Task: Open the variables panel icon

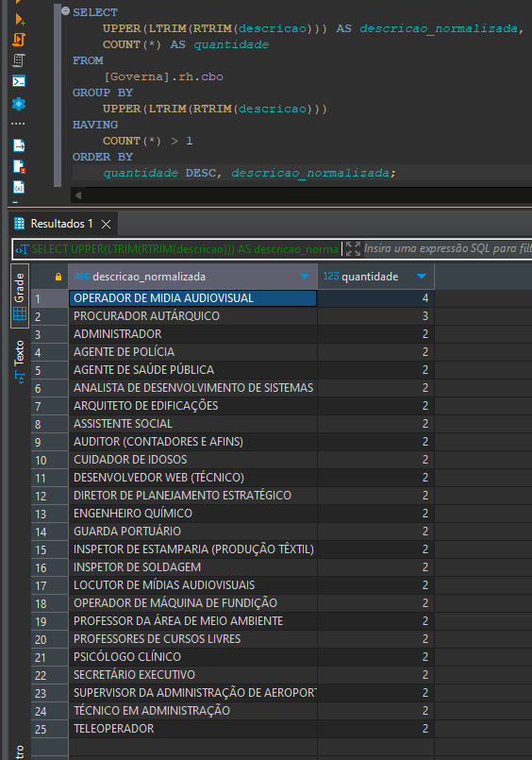Action: 19,187
